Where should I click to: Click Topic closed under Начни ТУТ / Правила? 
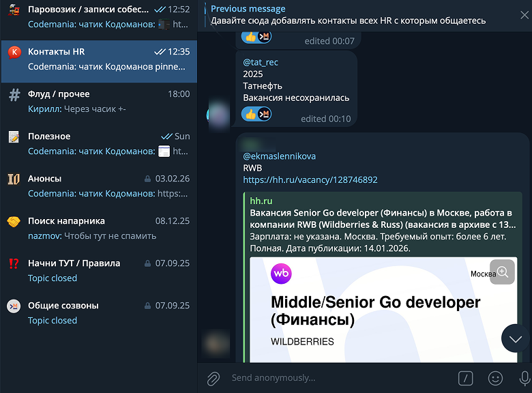[x=53, y=278]
